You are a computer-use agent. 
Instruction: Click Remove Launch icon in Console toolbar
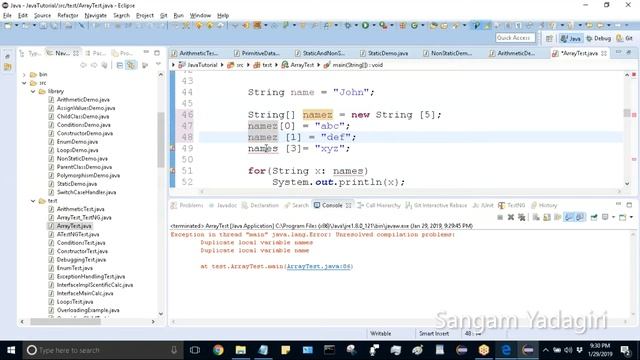point(511,218)
